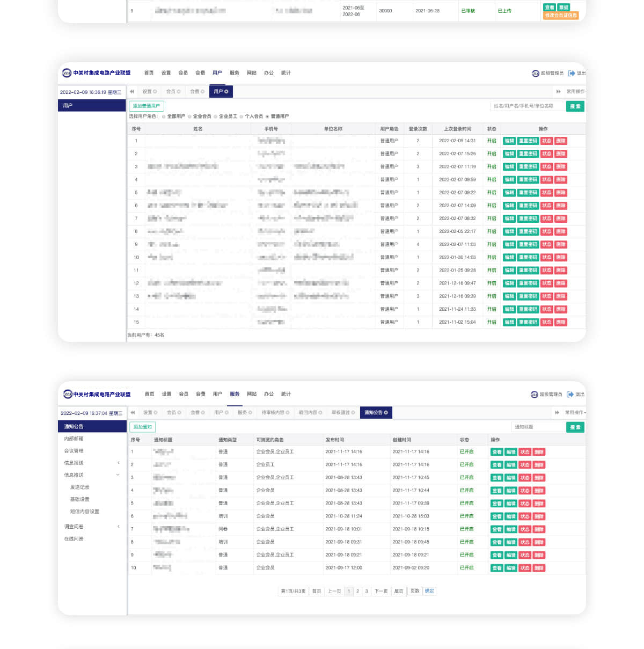Screen dimensions: 644x649
Task: Select the 个人会员 radio option
Action: click(x=241, y=116)
